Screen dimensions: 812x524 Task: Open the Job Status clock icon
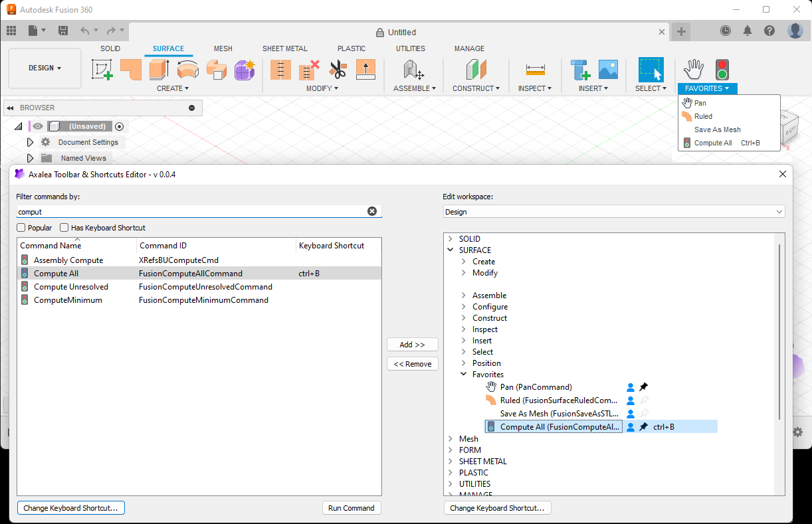[726, 31]
